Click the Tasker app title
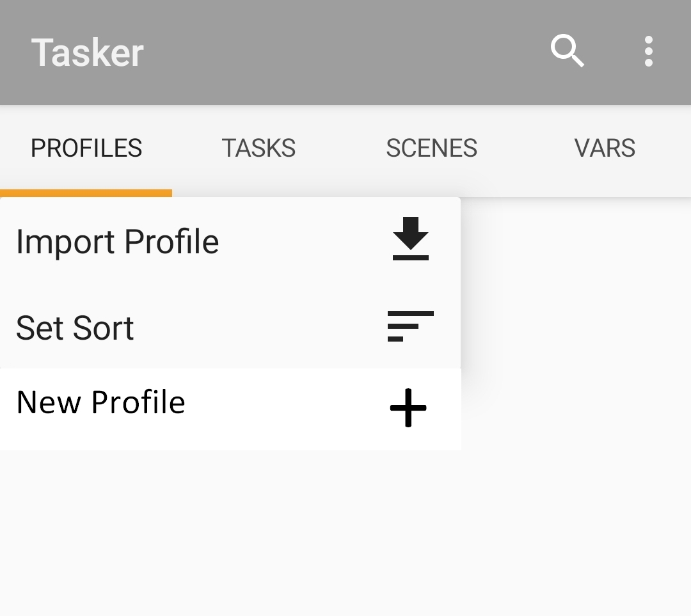 click(x=88, y=52)
